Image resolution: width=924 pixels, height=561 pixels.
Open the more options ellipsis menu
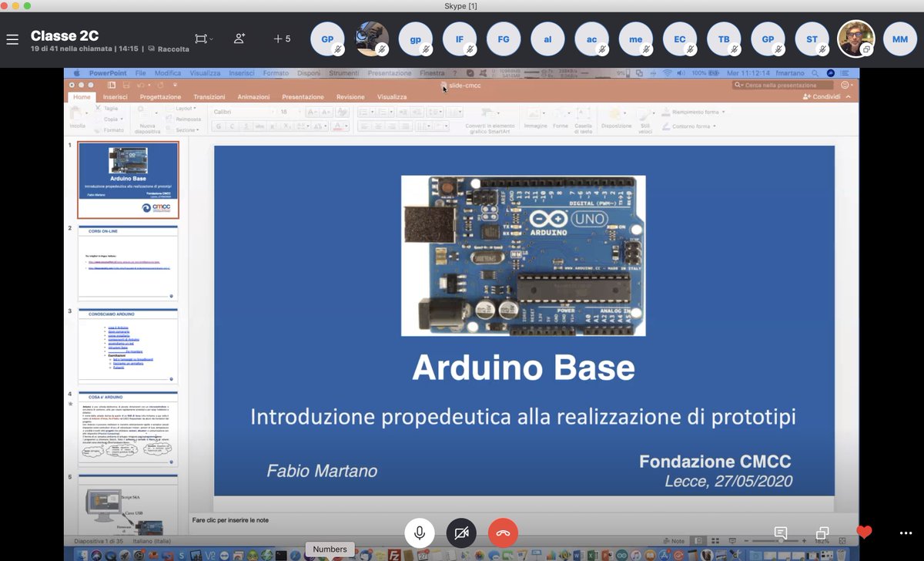click(906, 532)
